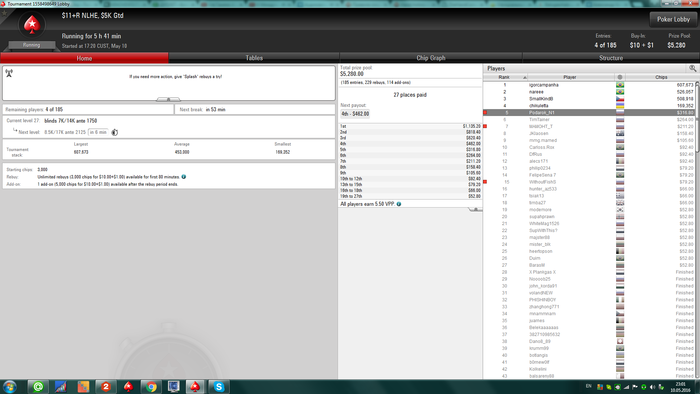
Task: Click the PokerStars red spade logo
Action: [x=32, y=25]
